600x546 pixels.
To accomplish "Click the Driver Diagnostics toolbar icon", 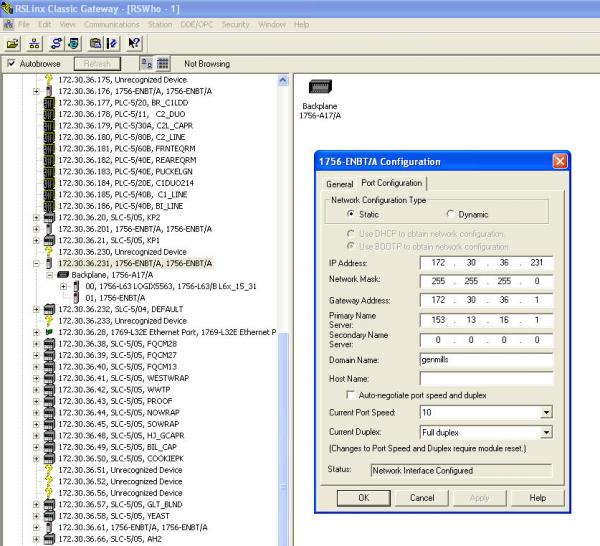I will [x=74, y=44].
